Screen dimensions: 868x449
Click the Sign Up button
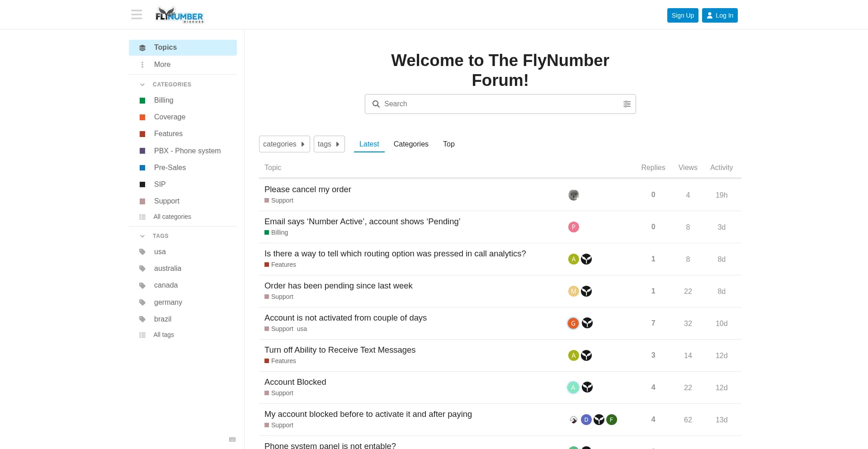682,15
